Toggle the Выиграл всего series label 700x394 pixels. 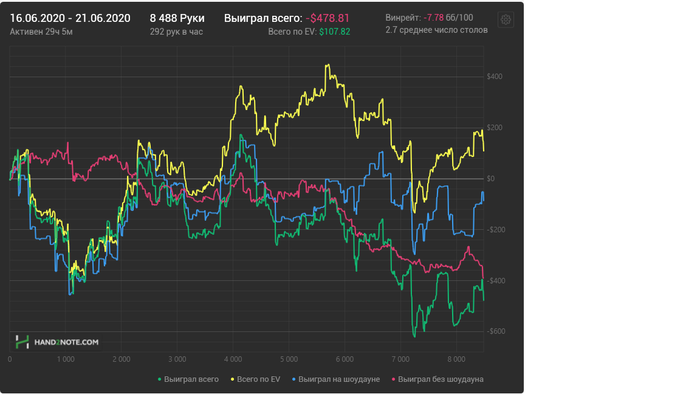[x=191, y=379]
